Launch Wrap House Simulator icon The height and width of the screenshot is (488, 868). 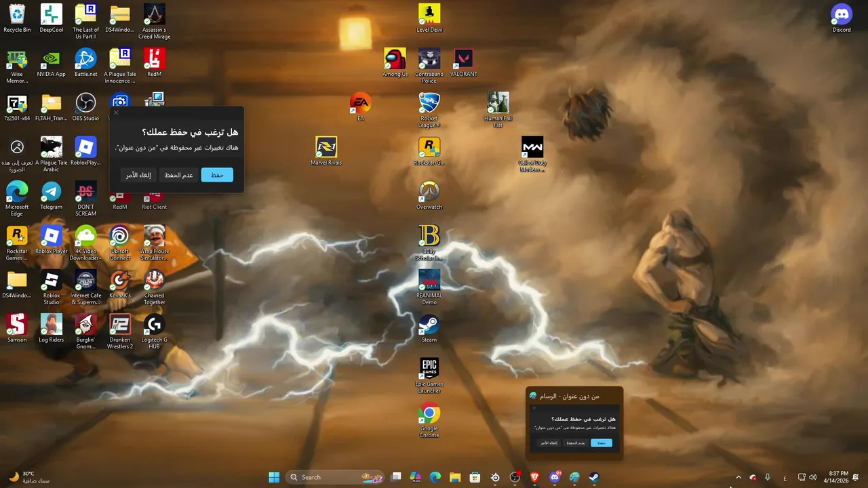154,243
